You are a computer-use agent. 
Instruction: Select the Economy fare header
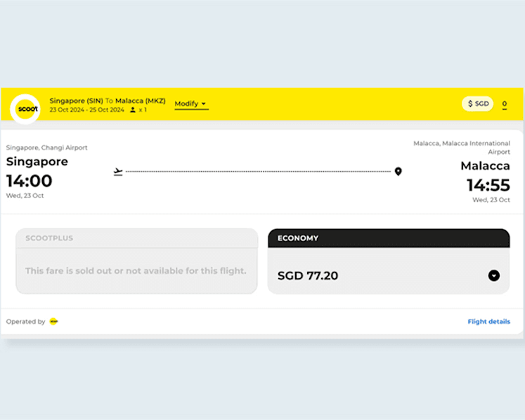pyautogui.click(x=389, y=238)
